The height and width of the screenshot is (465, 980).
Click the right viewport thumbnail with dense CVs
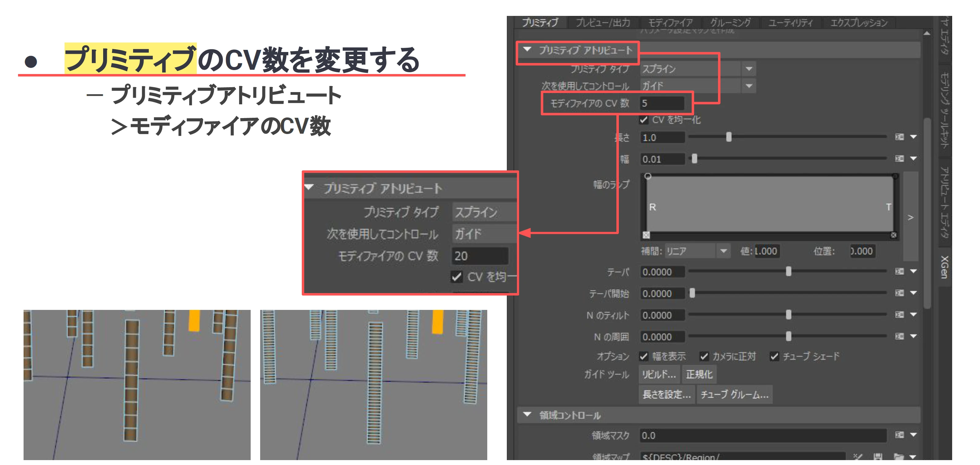point(374,385)
